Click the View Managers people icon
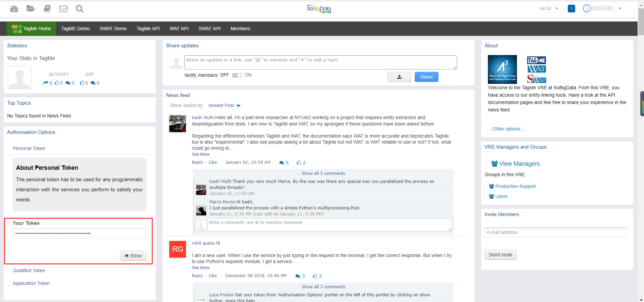644x302 pixels. pos(495,163)
